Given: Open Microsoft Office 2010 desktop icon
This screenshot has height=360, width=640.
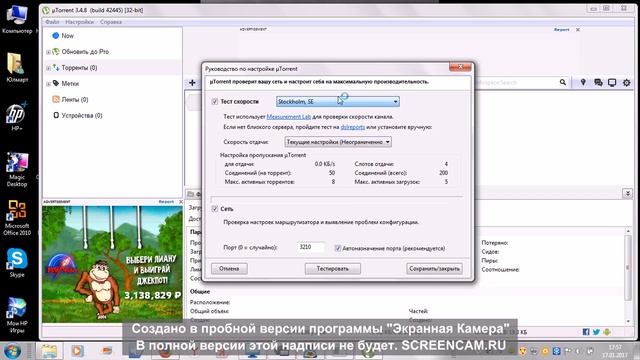Looking at the screenshot, I should (x=17, y=218).
